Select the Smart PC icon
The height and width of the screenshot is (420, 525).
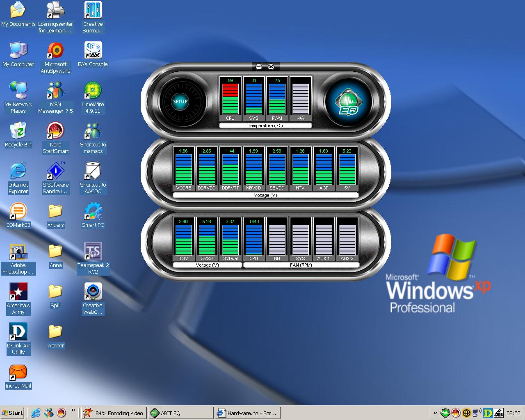coord(93,215)
